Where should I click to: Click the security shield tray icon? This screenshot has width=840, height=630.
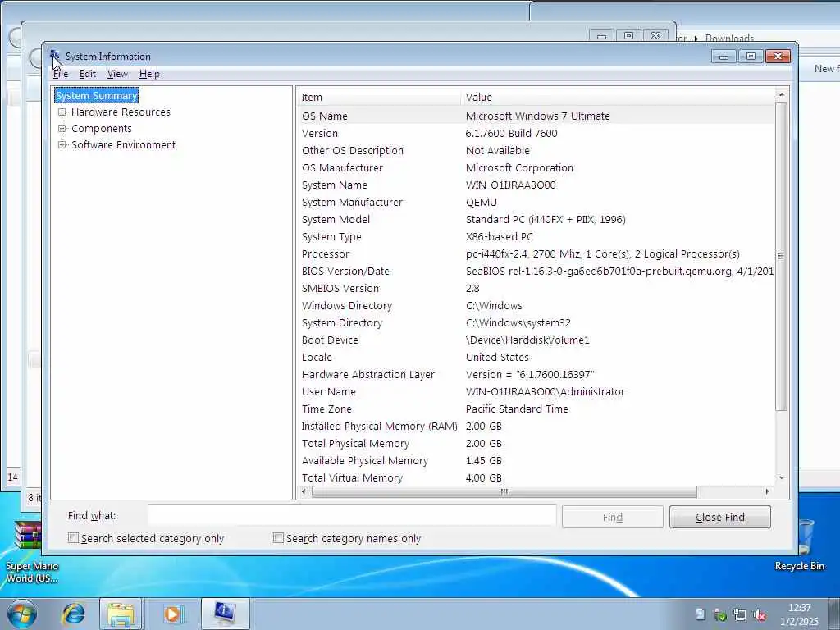coord(720,615)
